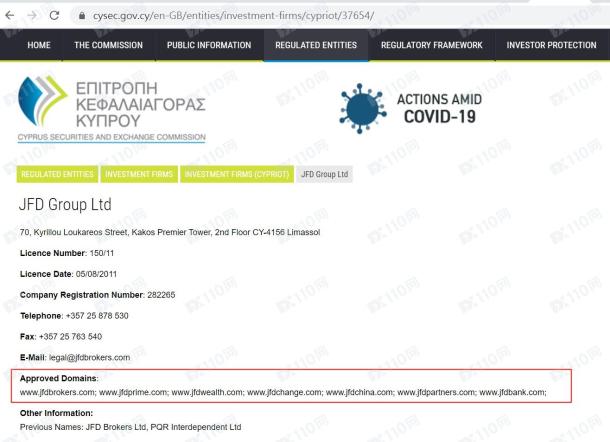Click the browser back arrow

[x=10, y=16]
